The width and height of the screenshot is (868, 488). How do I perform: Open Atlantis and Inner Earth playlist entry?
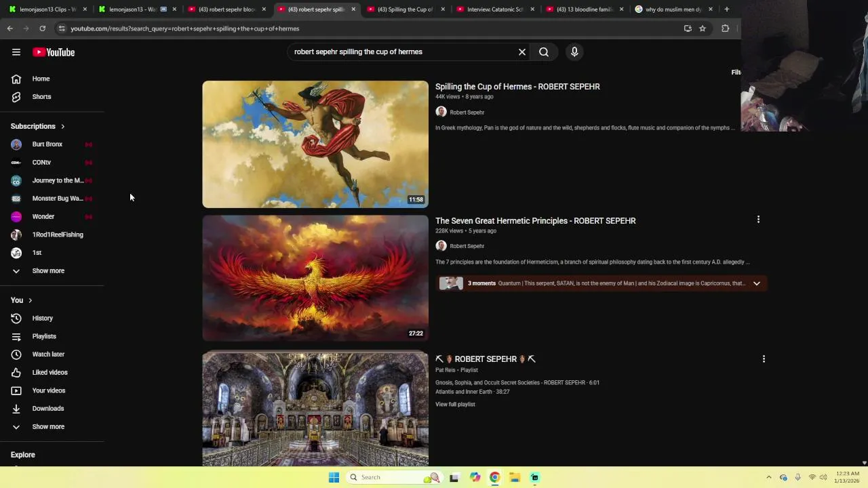coord(472,392)
